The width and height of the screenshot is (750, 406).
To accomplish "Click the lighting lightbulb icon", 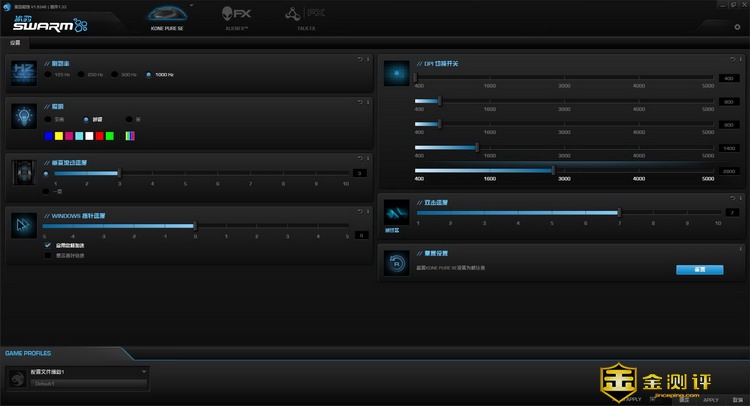I will [23, 116].
